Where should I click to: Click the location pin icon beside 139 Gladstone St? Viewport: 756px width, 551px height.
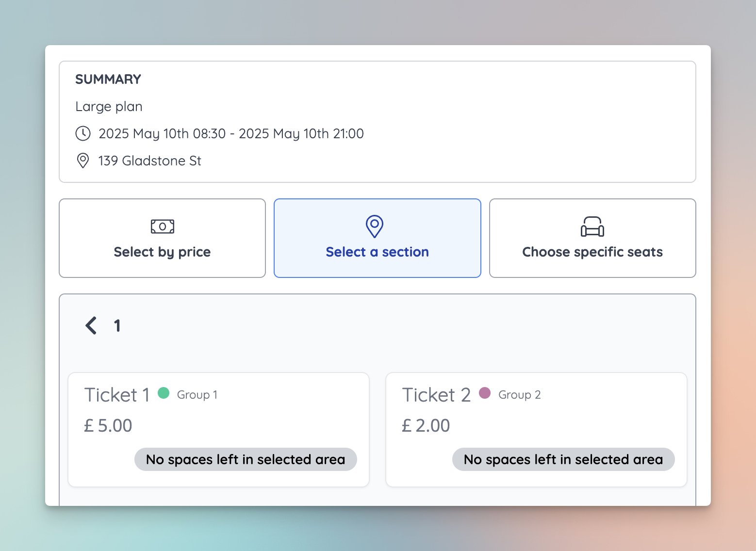tap(82, 161)
